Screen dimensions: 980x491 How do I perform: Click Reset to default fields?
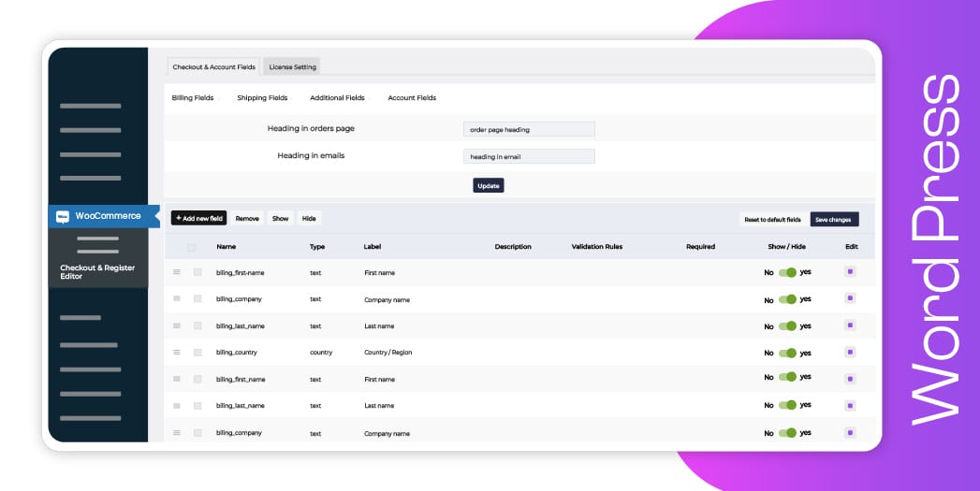tap(772, 219)
